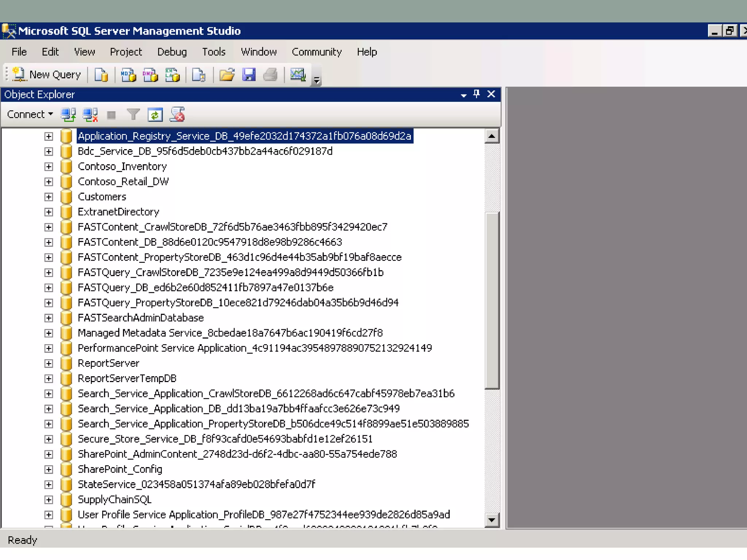The width and height of the screenshot is (747, 560).
Task: Click the Filter funnel icon
Action: pyautogui.click(x=133, y=115)
